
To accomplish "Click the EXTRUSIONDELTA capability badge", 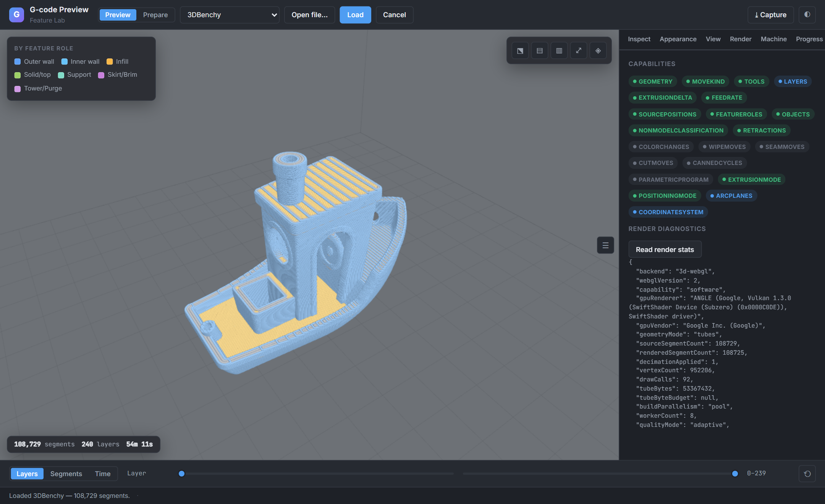I will click(x=662, y=97).
